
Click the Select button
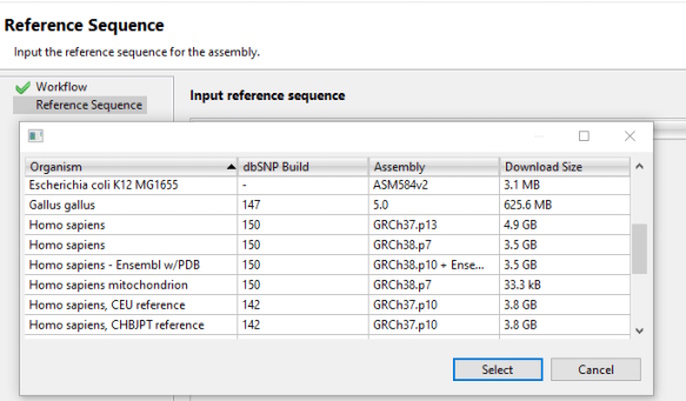(x=497, y=370)
